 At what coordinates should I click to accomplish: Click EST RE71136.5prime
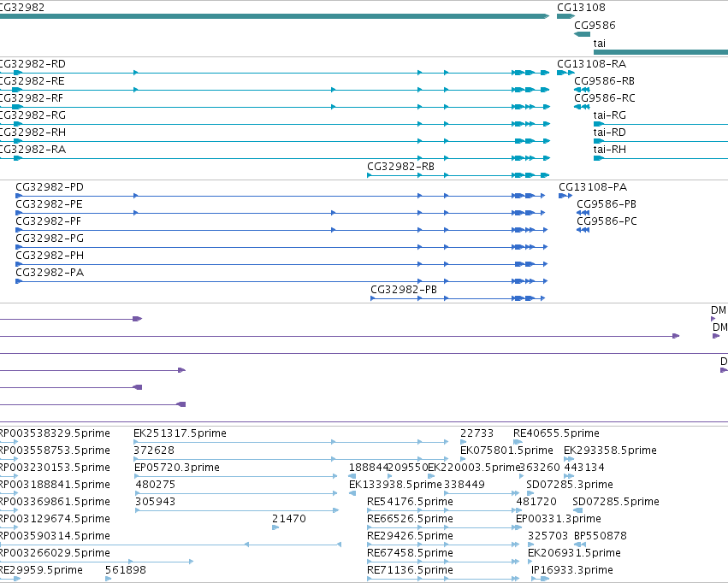pyautogui.click(x=410, y=570)
